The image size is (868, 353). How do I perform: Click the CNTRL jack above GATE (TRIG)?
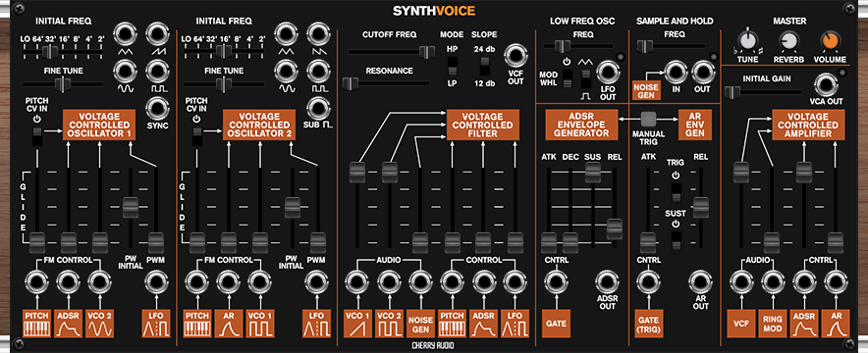click(x=648, y=282)
